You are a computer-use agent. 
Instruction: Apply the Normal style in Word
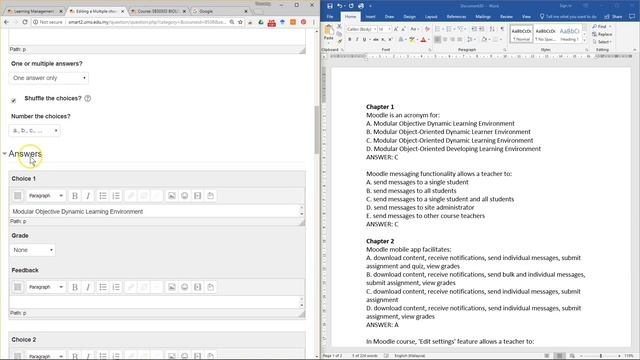tap(521, 34)
